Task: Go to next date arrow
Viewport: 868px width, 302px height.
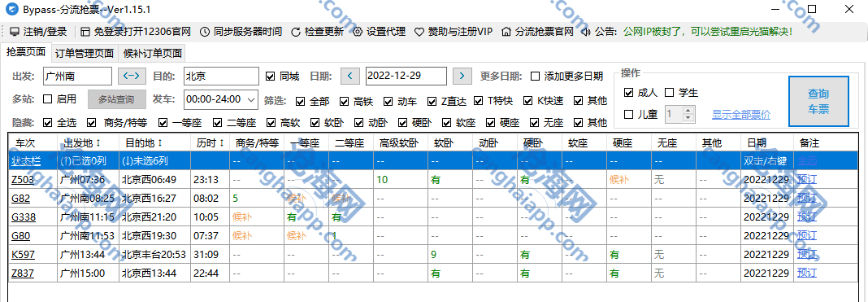Action: [x=462, y=76]
